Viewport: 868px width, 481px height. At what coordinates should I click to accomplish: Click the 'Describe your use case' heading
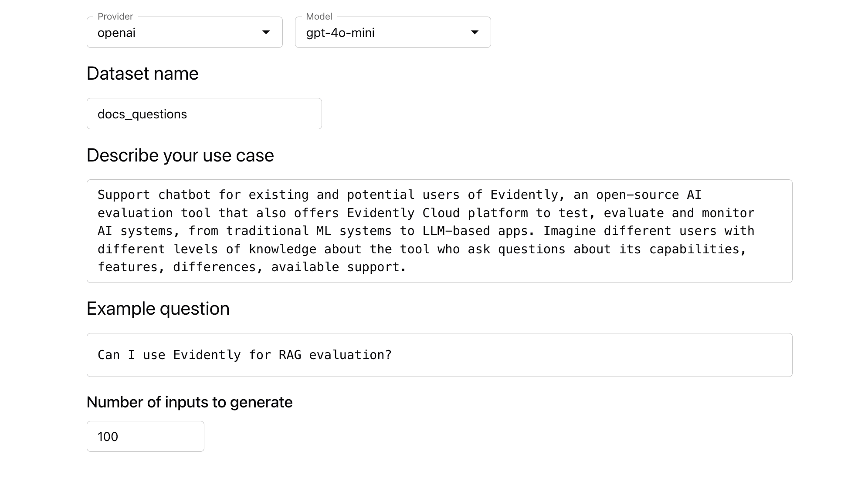point(180,155)
